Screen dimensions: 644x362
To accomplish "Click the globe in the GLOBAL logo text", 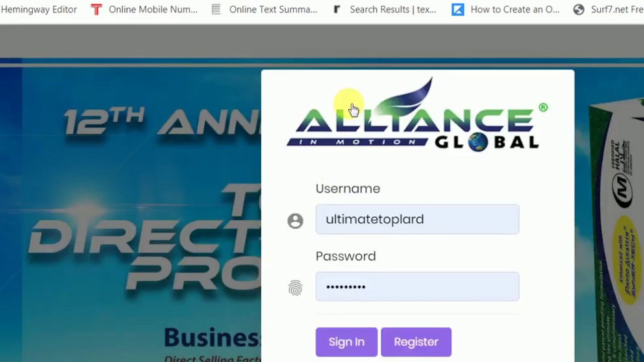I will pos(478,142).
